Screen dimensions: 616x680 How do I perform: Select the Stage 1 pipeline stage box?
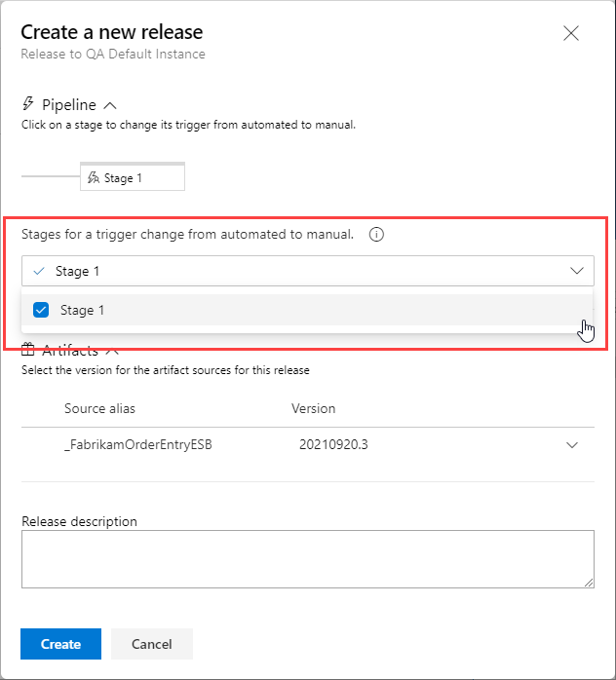pos(133,176)
